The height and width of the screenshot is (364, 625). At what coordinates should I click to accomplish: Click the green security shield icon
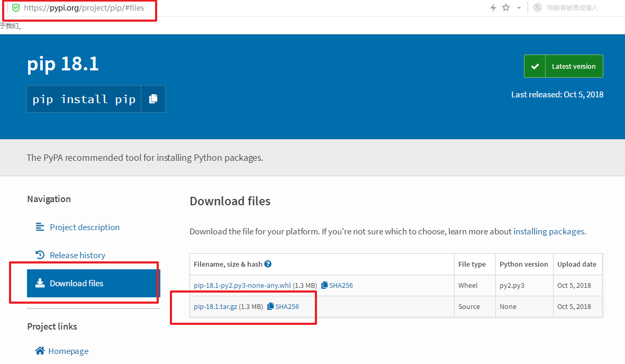(x=15, y=8)
